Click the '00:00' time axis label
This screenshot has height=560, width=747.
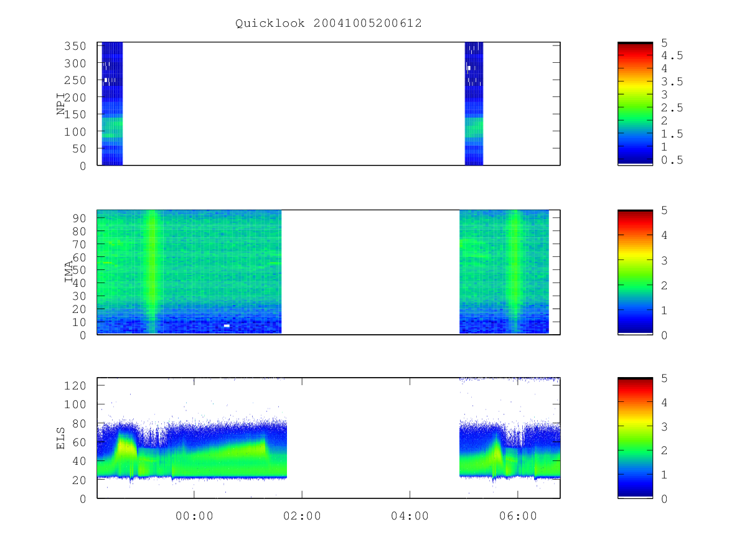pos(194,516)
